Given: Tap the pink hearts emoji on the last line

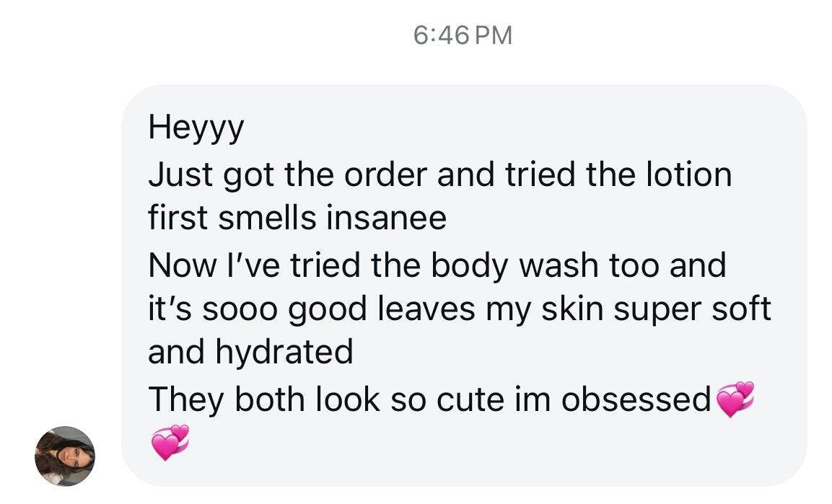Looking at the screenshot, I should pos(170,443).
